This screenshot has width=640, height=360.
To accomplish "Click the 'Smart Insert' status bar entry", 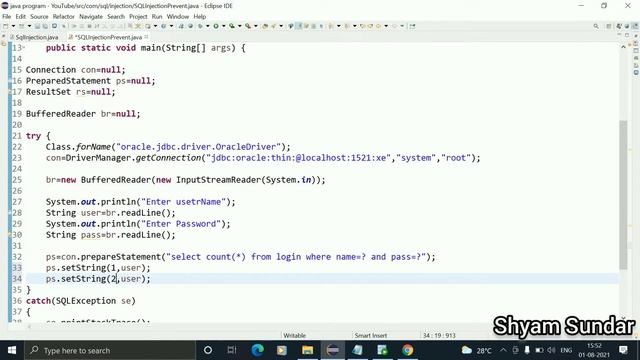I will tap(371, 336).
